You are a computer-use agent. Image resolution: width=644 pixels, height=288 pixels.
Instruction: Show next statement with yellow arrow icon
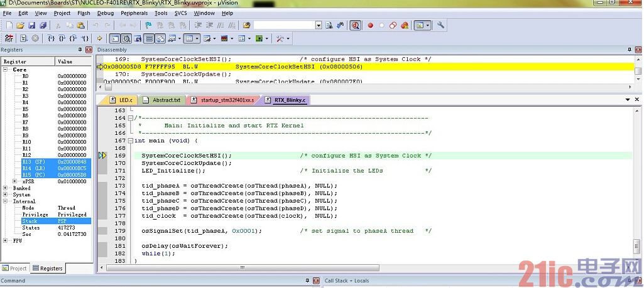point(99,38)
